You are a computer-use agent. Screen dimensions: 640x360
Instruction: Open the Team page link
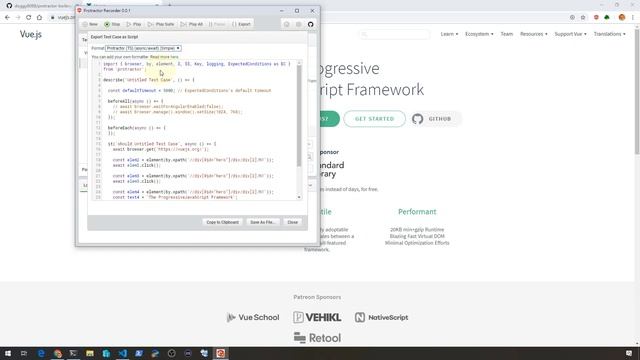[x=507, y=34]
